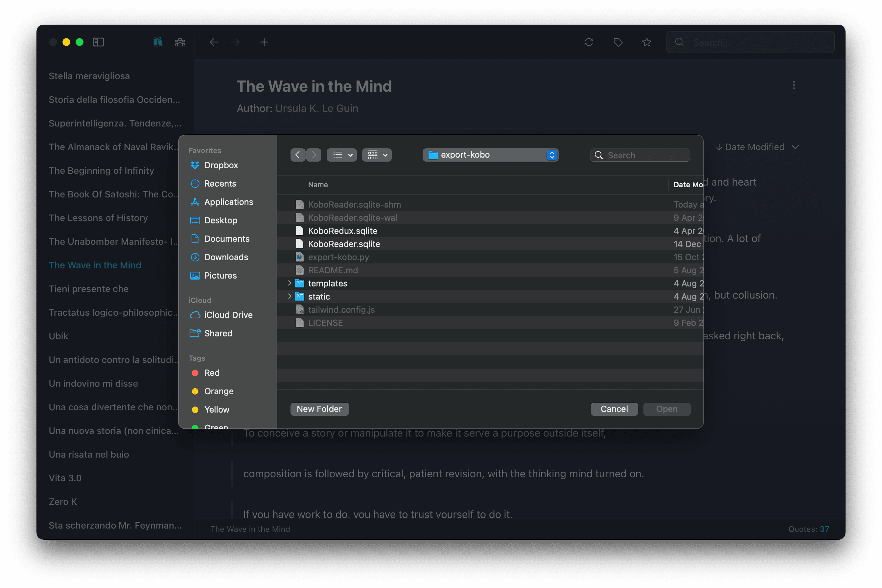The image size is (882, 588).
Task: Click the LICENSE file row
Action: 490,323
